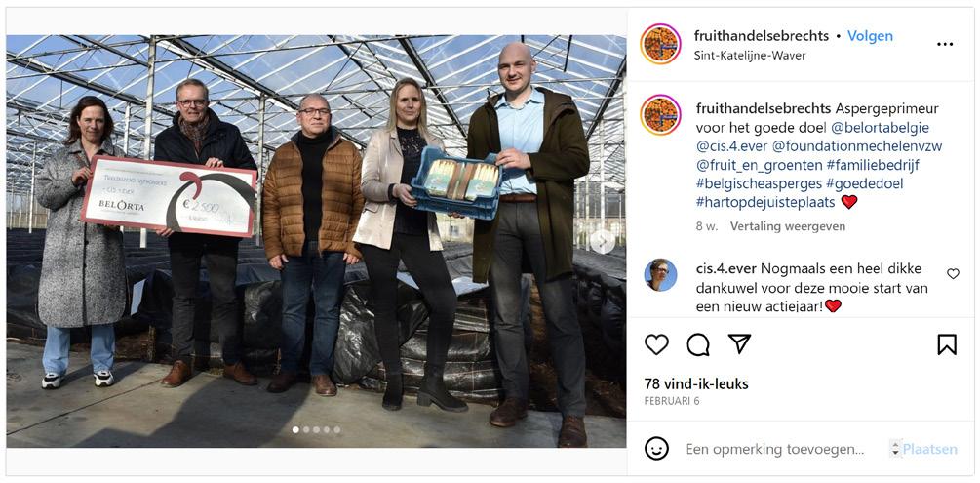The image size is (980, 483).
Task: Post the comment with Plaatsen
Action: coord(929,449)
